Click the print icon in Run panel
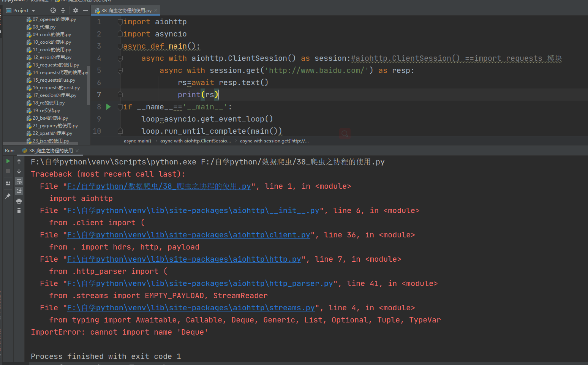Image resolution: width=588 pixels, height=365 pixels. [x=19, y=201]
